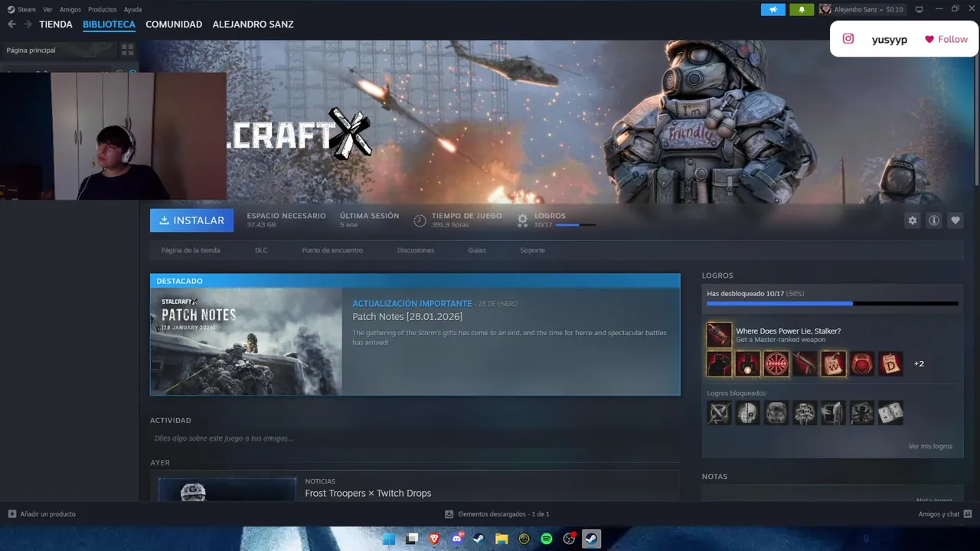This screenshot has height=551, width=980.
Task: Open the ALEJANDRO SANZ profile tab
Action: [253, 24]
